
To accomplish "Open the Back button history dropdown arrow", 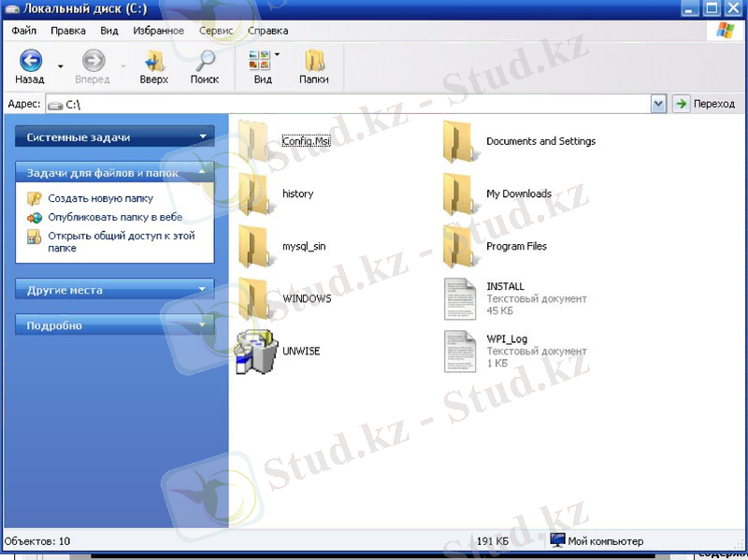I will pyautogui.click(x=61, y=67).
